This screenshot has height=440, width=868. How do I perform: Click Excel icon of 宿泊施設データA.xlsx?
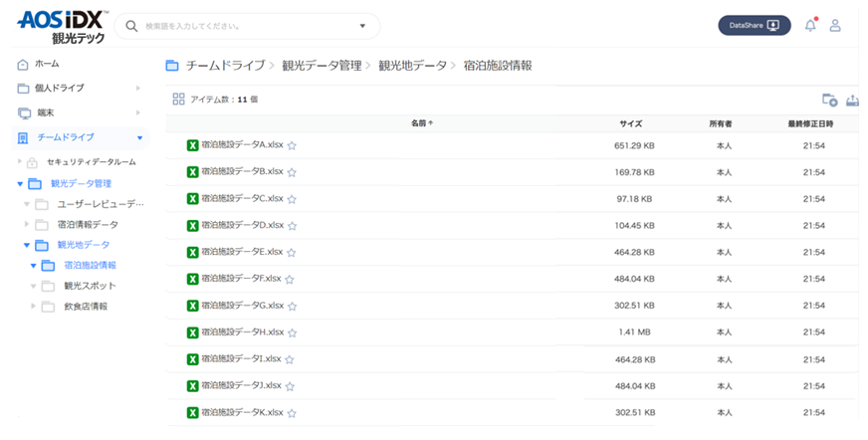192,145
